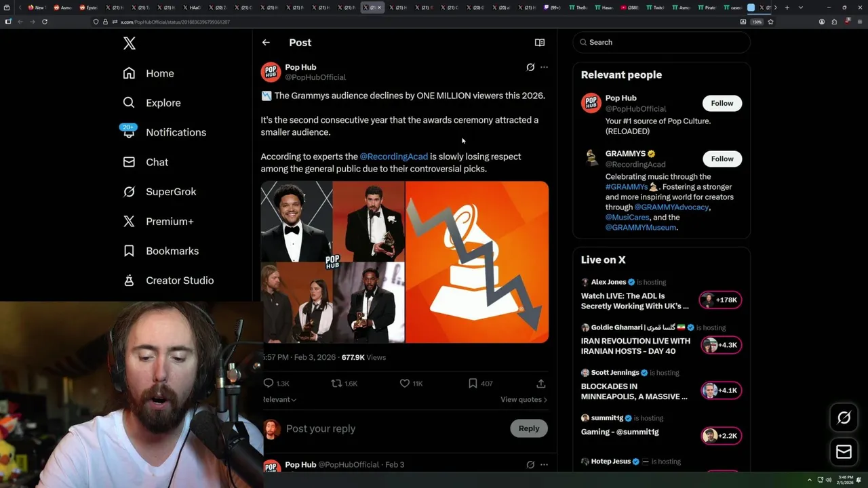
Task: Click Grok icon on the main Pop Hub post
Action: (530, 67)
